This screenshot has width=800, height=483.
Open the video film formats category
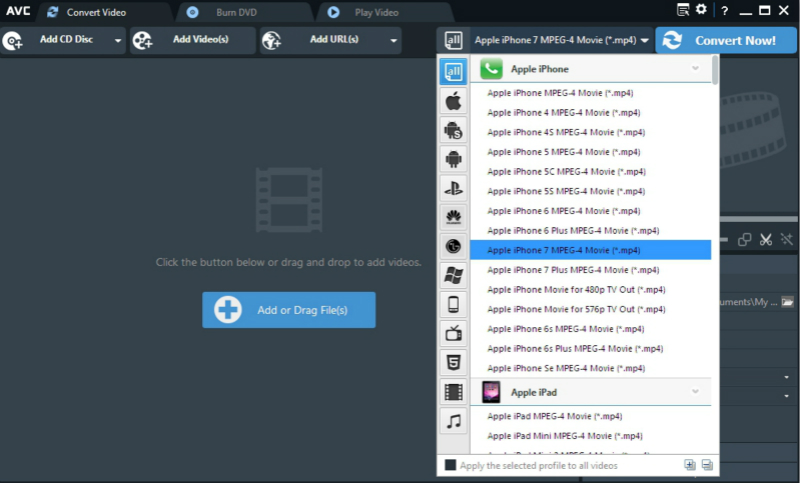(x=453, y=392)
